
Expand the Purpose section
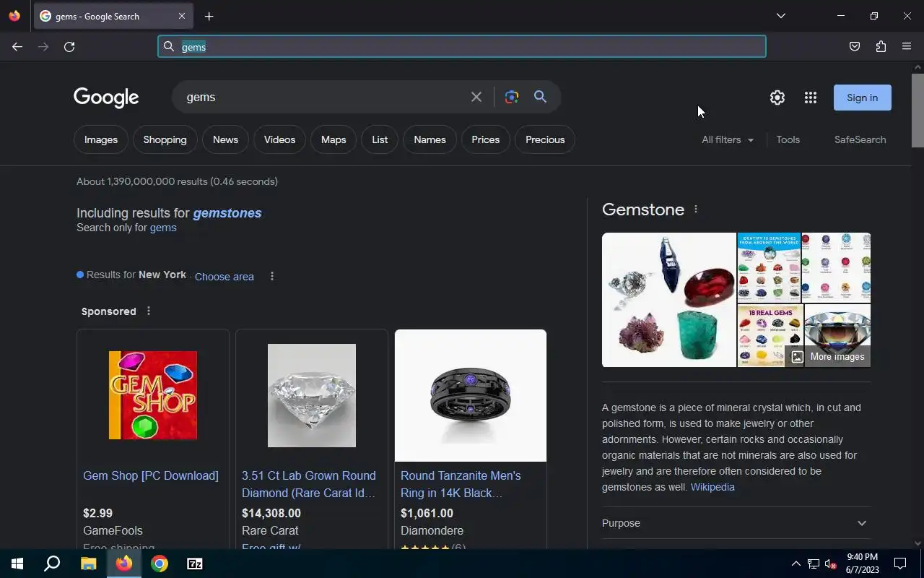[736, 523]
